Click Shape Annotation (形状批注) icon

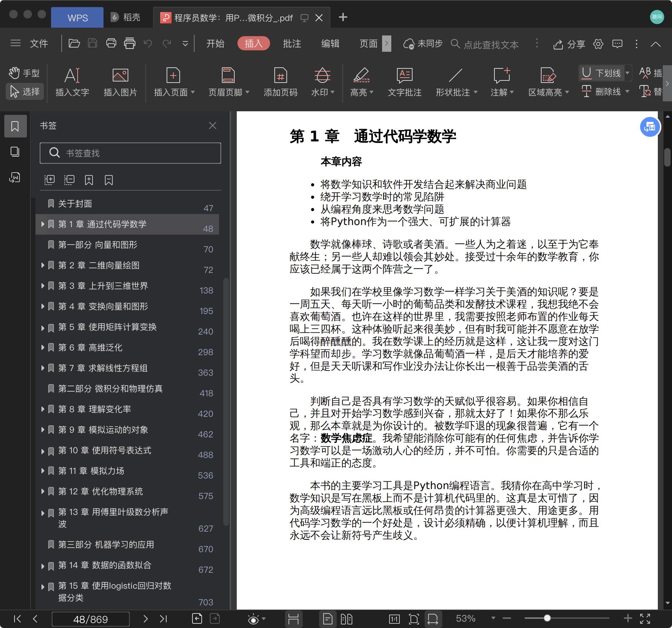coord(455,75)
